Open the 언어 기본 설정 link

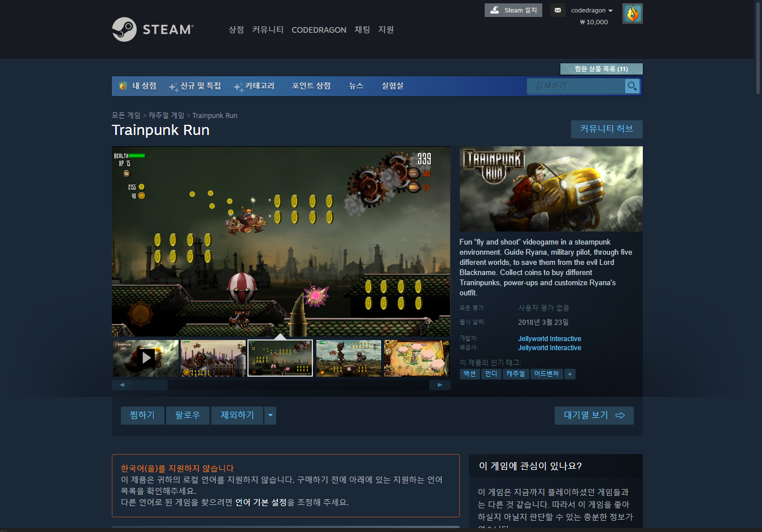[261, 502]
